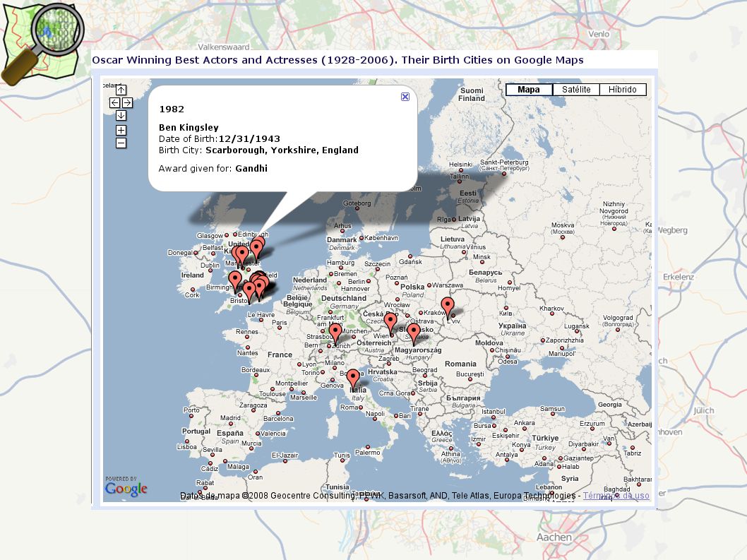Pan the map right with the arrow button
Image resolution: width=747 pixels, height=560 pixels.
[127, 102]
